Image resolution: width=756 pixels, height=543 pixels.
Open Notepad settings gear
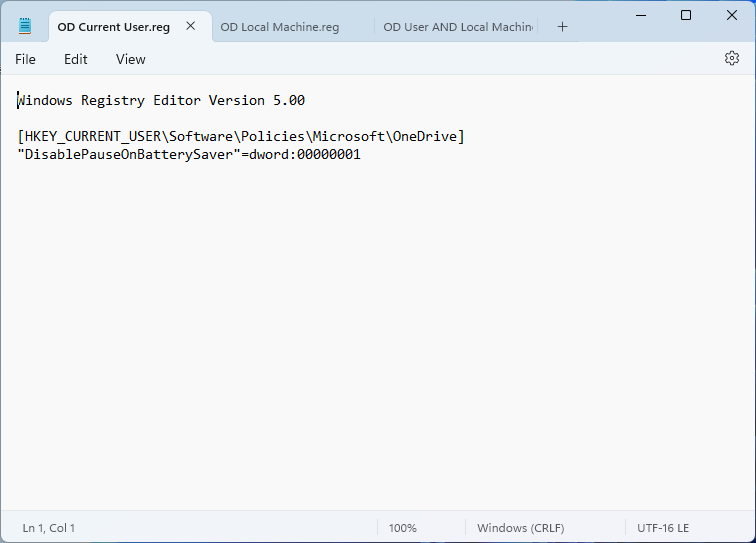pyautogui.click(x=731, y=59)
